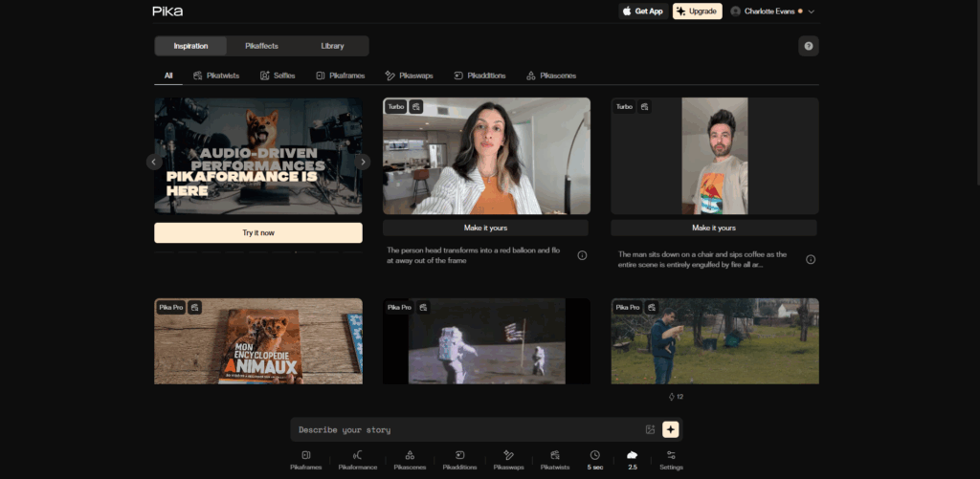Activate Pikaswaps in the bottom toolbar
980x479 pixels.
pos(508,460)
